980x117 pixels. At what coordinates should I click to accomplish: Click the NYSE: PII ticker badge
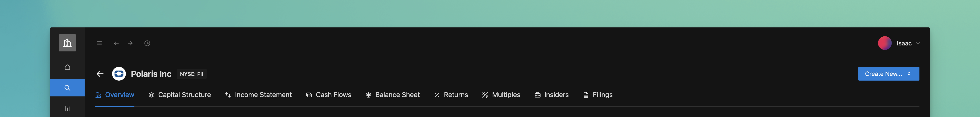click(192, 74)
